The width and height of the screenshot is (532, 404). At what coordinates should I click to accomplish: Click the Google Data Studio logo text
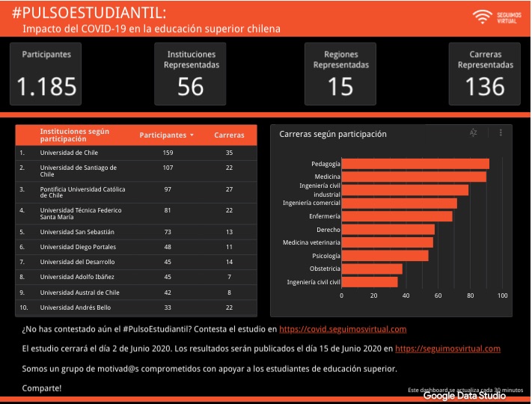465,396
